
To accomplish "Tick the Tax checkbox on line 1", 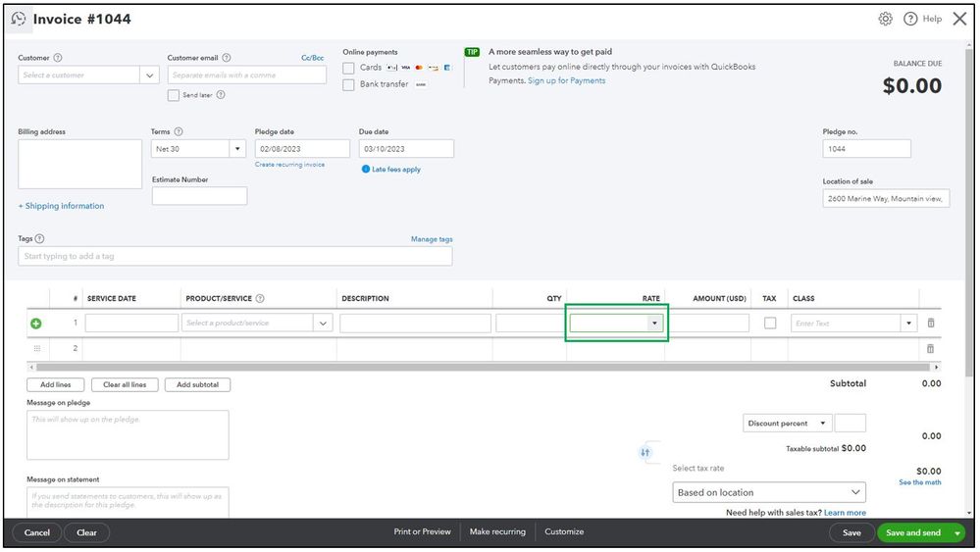I will [x=770, y=324].
